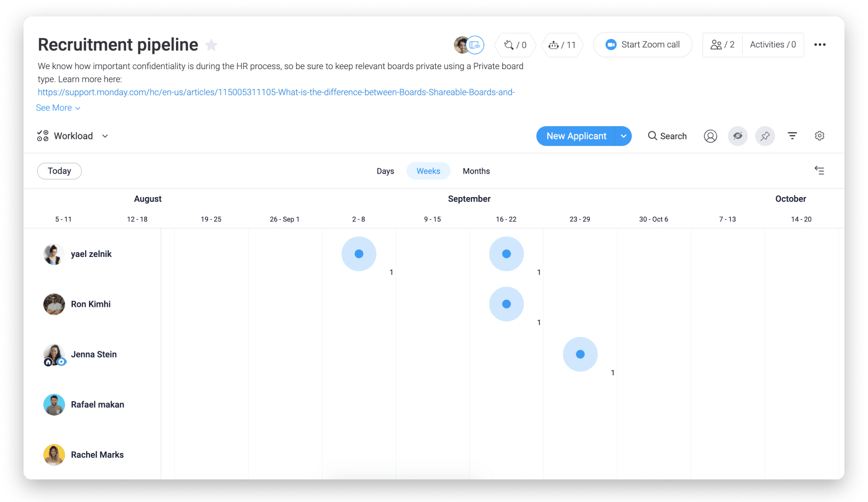Star the Recruitment pipeline board
This screenshot has width=868, height=502.
click(211, 45)
